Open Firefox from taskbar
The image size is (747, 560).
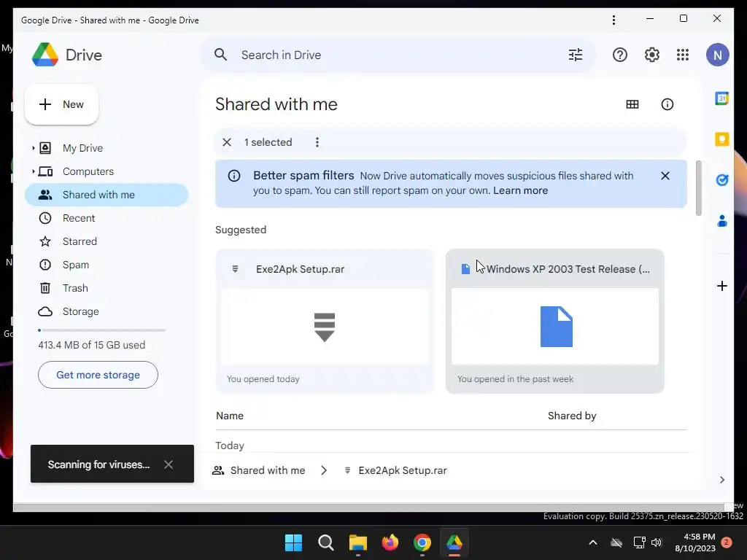click(390, 542)
